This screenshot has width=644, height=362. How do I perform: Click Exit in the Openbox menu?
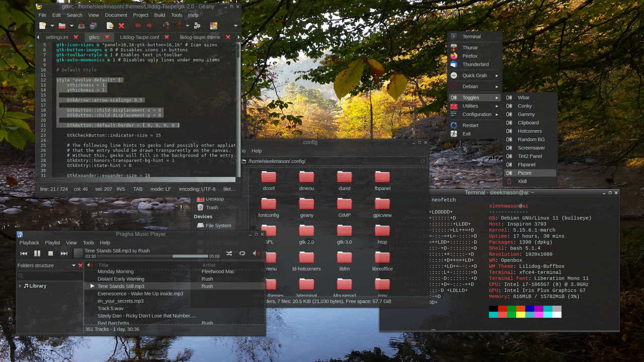[475, 134]
